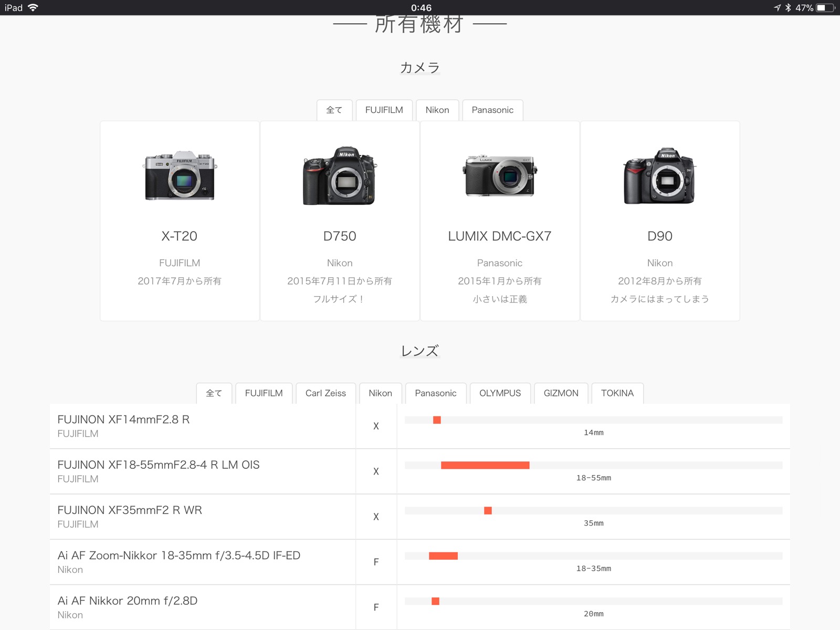Filter lenses by Carl Zeiss tab

pyautogui.click(x=325, y=393)
